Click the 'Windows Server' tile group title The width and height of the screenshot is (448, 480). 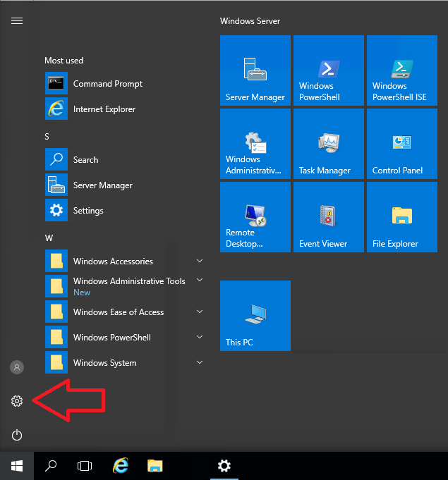coord(250,21)
